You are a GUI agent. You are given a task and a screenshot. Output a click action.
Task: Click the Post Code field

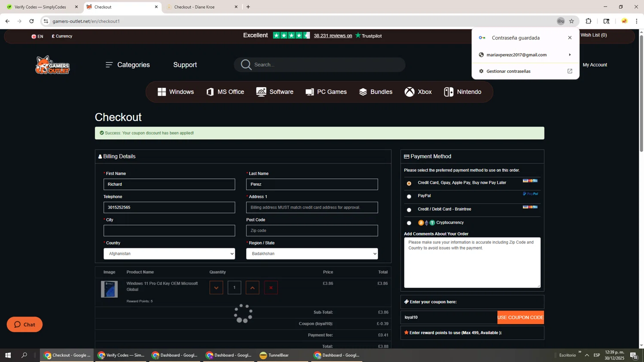312,231
